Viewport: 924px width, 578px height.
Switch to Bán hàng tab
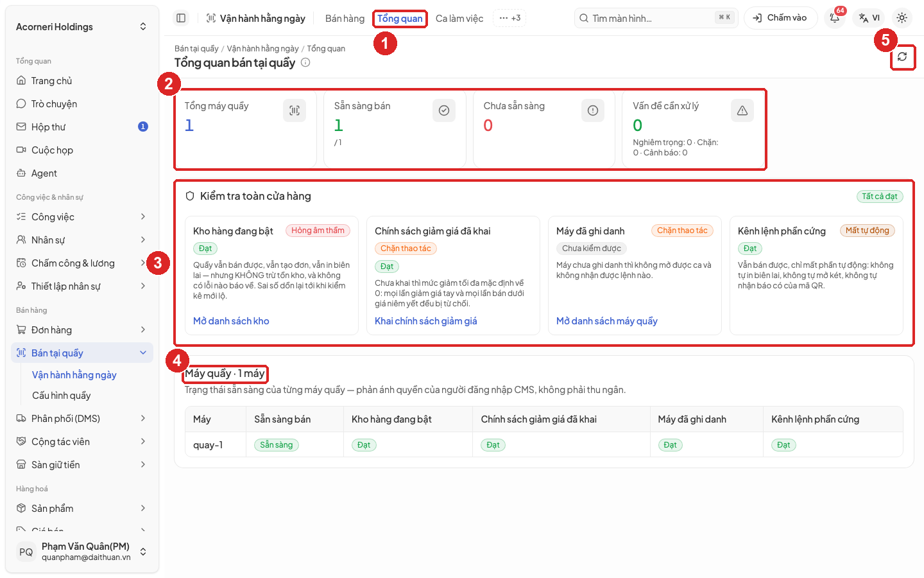345,19
